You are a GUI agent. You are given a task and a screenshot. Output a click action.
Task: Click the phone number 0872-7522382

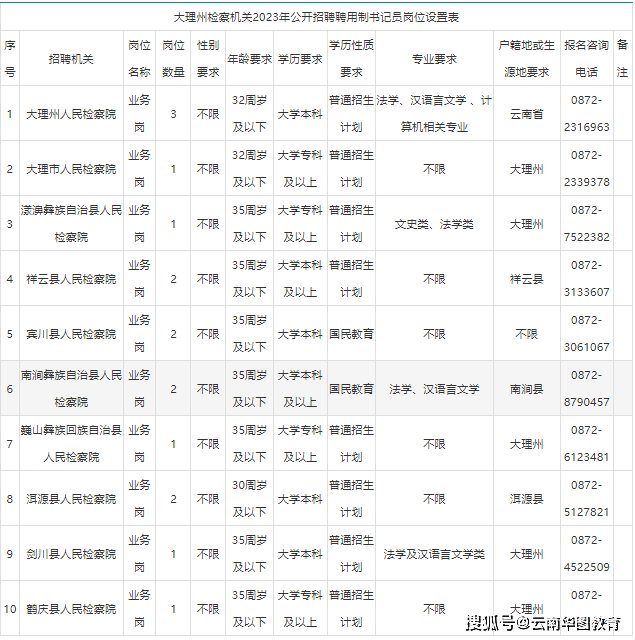click(586, 224)
